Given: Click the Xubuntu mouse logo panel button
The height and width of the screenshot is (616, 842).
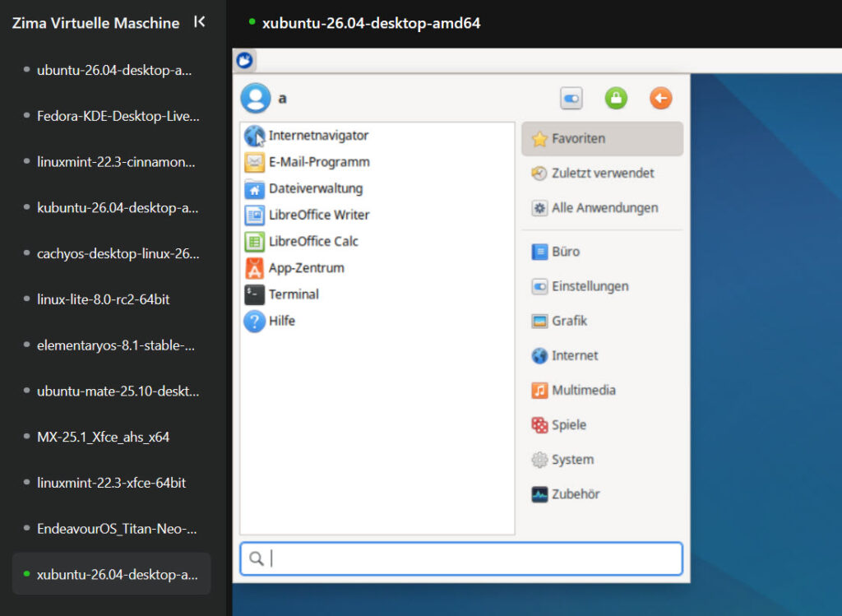Looking at the screenshot, I should [245, 60].
